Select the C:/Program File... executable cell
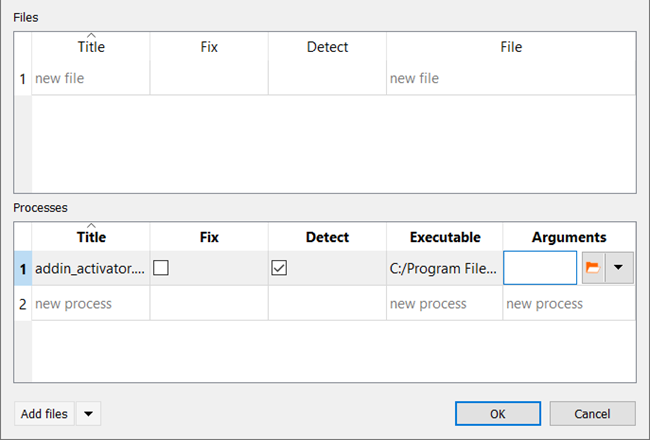Viewport: 650px width, 440px height. (443, 268)
